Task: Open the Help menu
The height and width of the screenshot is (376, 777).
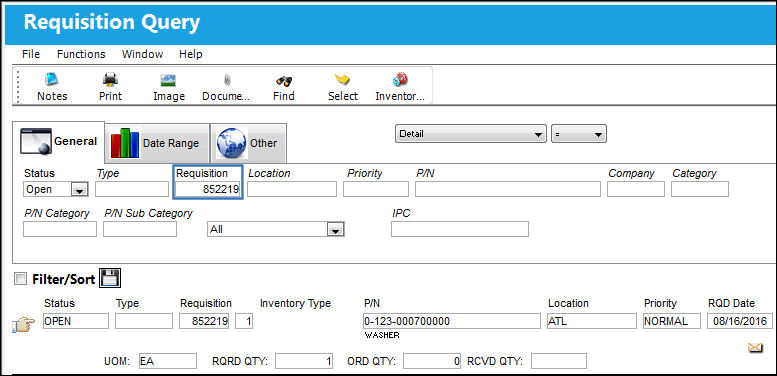Action: (x=191, y=54)
